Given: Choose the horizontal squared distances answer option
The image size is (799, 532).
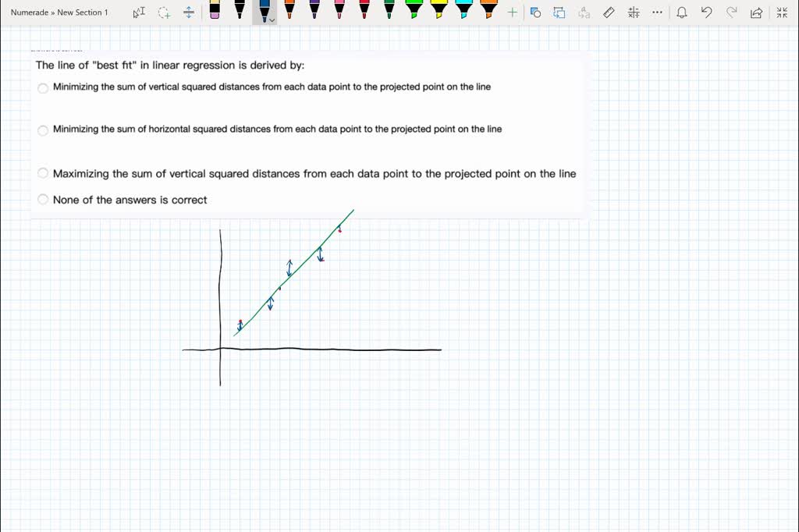Looking at the screenshot, I should (43, 130).
